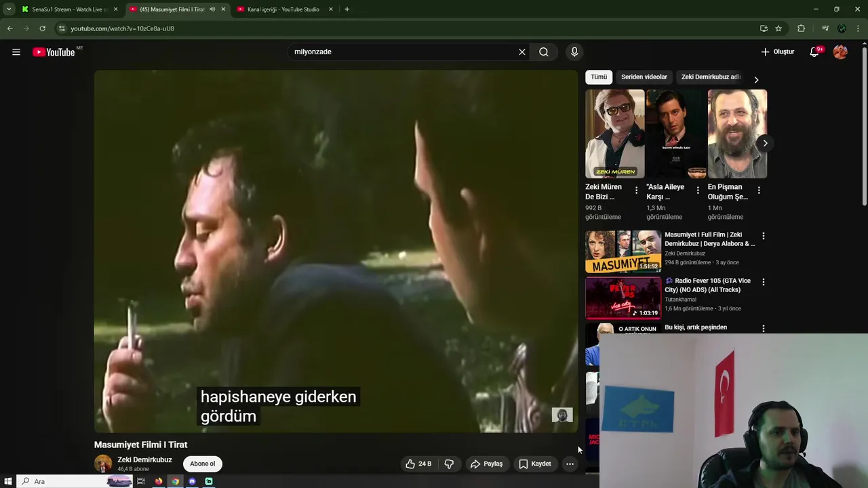
Task: Click the channel watermark in the video
Action: pyautogui.click(x=562, y=415)
